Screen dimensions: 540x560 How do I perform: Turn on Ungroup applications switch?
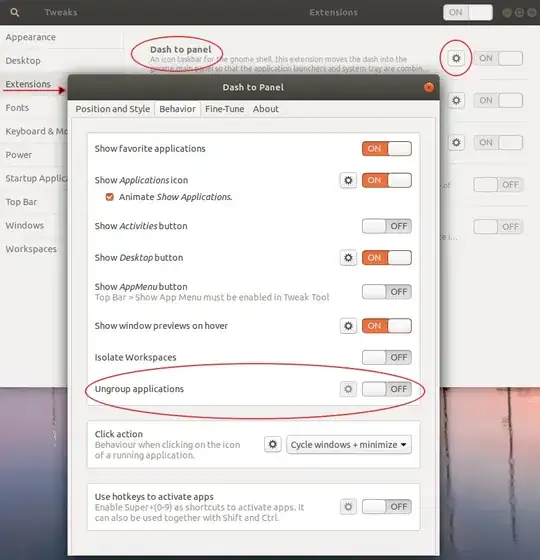click(387, 389)
